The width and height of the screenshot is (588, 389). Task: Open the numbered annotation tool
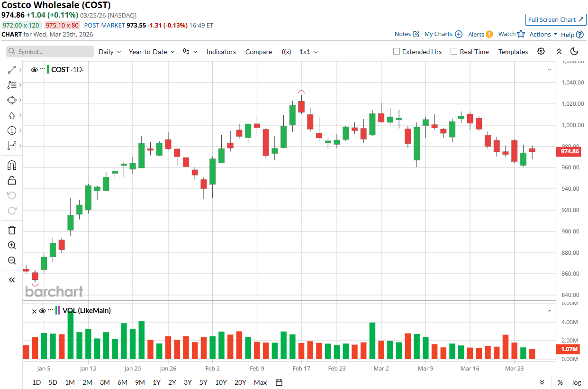point(12,130)
